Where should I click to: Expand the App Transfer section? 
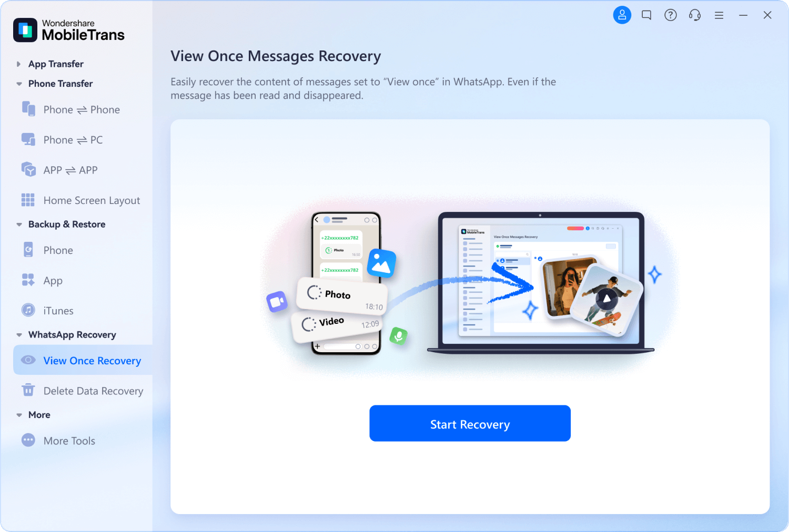19,64
